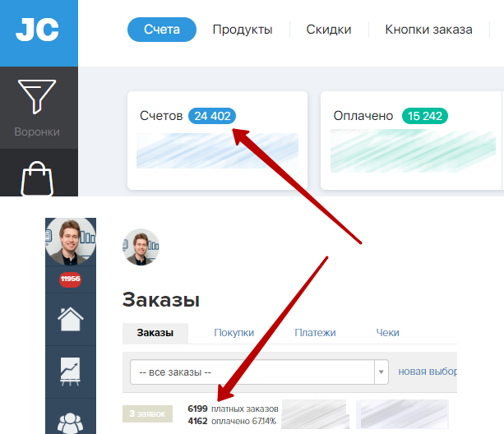Viewport: 504px width, 434px height.
Task: Click the 'новая выборка' link
Action: (428, 372)
